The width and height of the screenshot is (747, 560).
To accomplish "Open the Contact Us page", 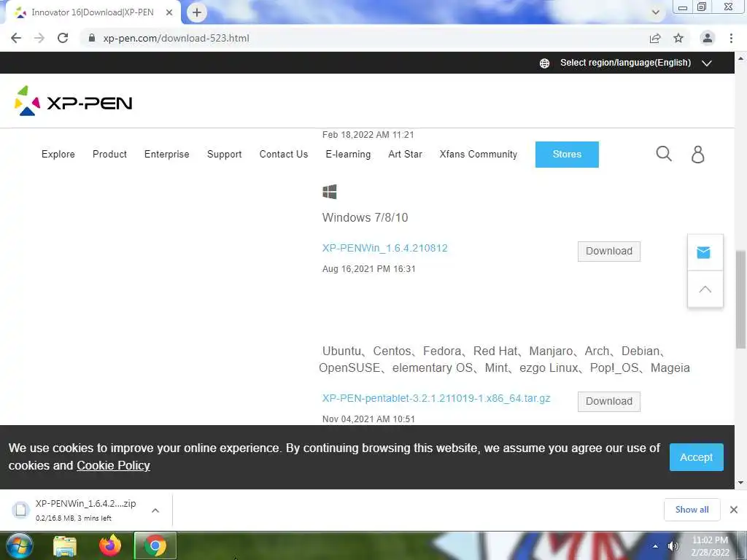I will pyautogui.click(x=284, y=155).
